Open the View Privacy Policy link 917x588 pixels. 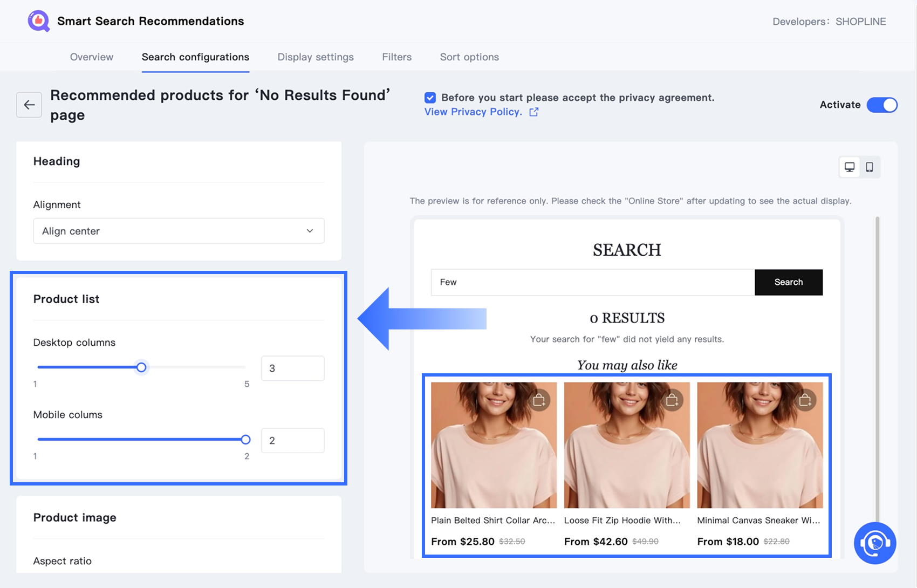pos(473,112)
